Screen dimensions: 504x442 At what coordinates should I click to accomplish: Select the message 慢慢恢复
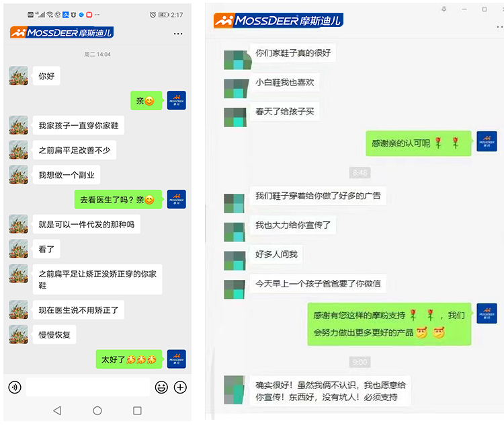54,334
